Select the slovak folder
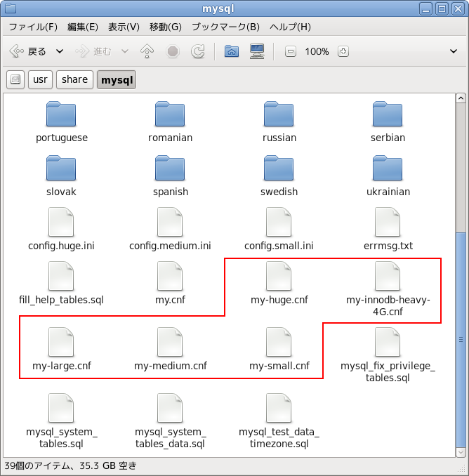Image resolution: width=469 pixels, height=476 pixels. point(61,176)
